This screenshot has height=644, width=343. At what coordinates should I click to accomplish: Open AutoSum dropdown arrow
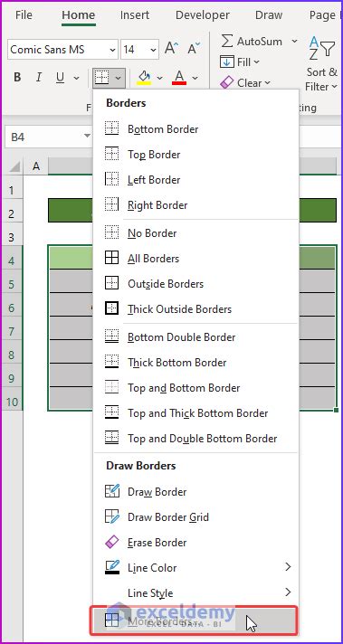294,41
